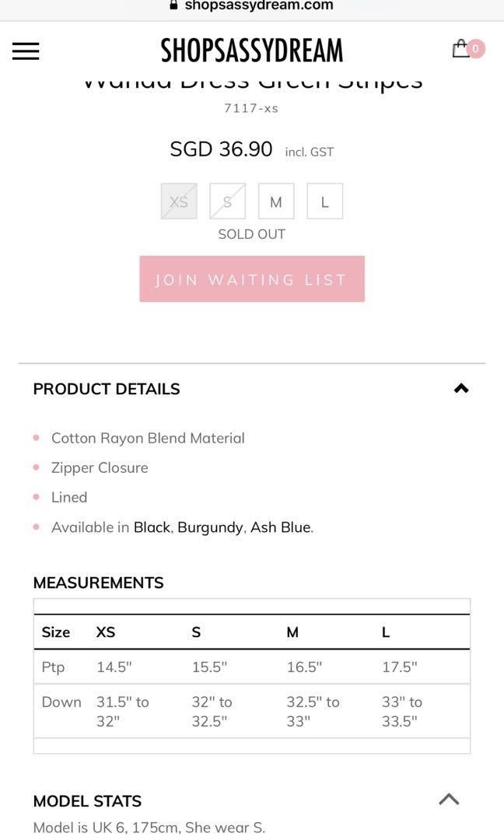Click the padlock icon in address bar
Viewport: 504px width, 840px height.
(173, 5)
